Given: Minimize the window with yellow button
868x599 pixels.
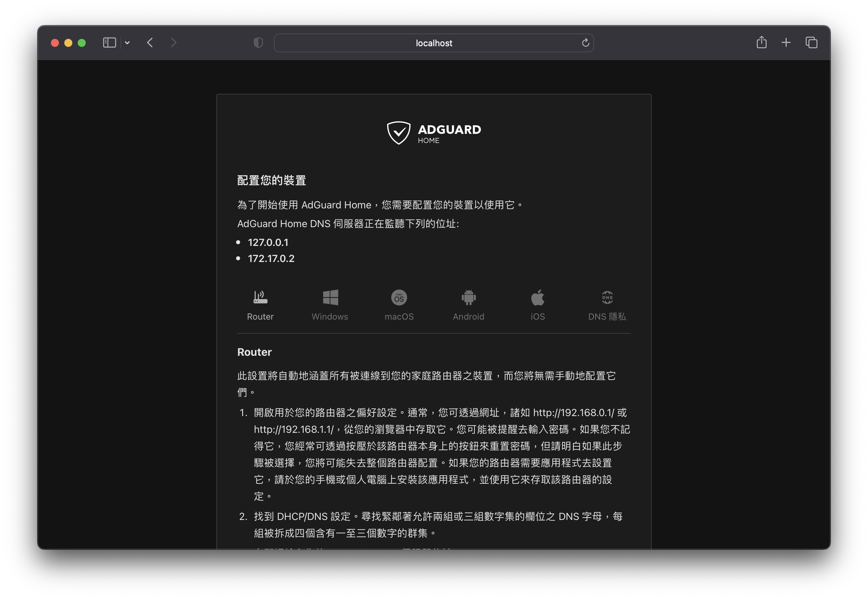Looking at the screenshot, I should [68, 43].
